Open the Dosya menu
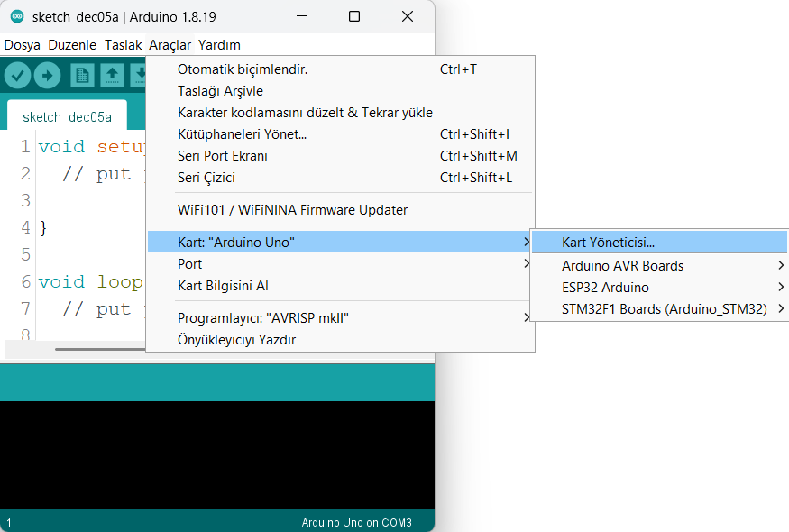The image size is (789, 532). 22,45
